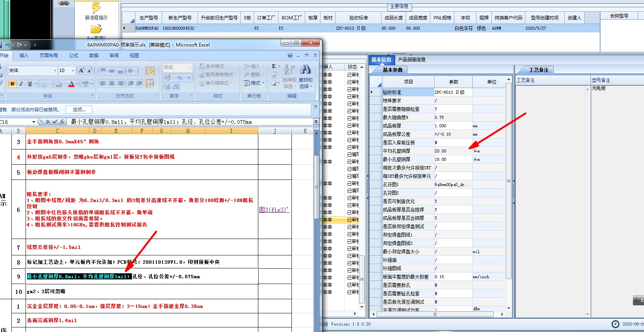Click 生产型号 column header in background grid
This screenshot has width=644, height=332.
click(x=148, y=18)
